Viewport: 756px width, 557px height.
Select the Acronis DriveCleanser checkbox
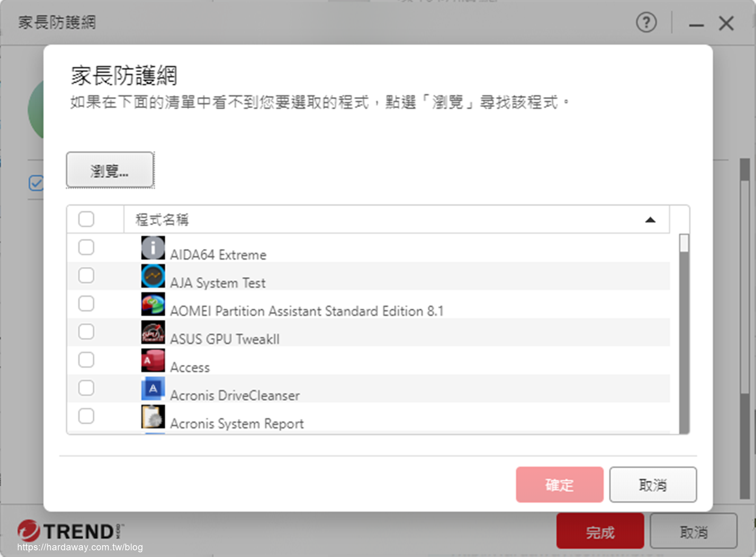pyautogui.click(x=86, y=388)
